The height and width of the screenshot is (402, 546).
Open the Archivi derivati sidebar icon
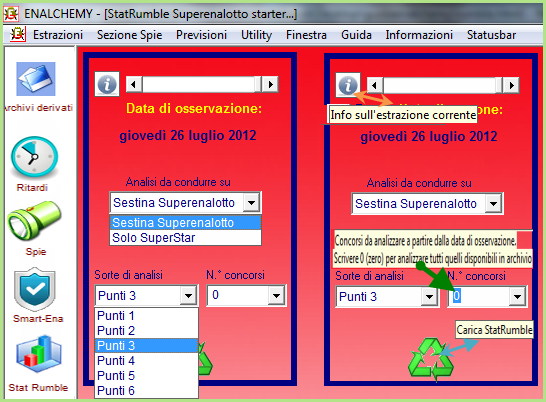[x=36, y=79]
